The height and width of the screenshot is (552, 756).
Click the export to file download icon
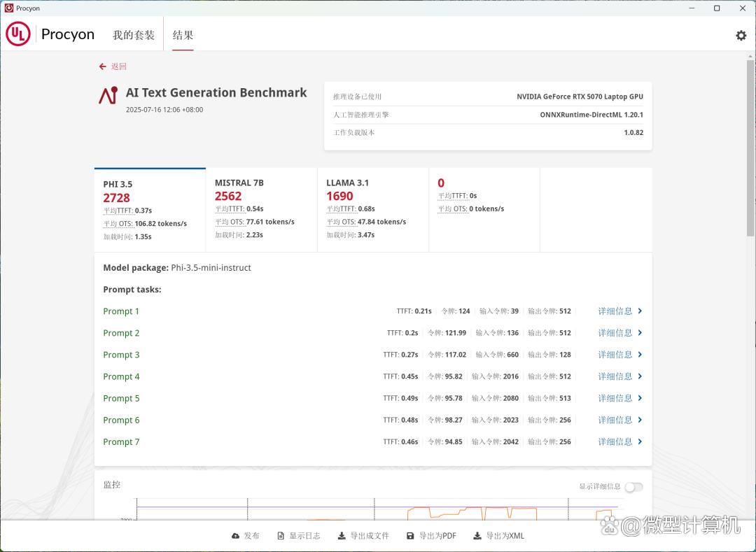[x=342, y=536]
